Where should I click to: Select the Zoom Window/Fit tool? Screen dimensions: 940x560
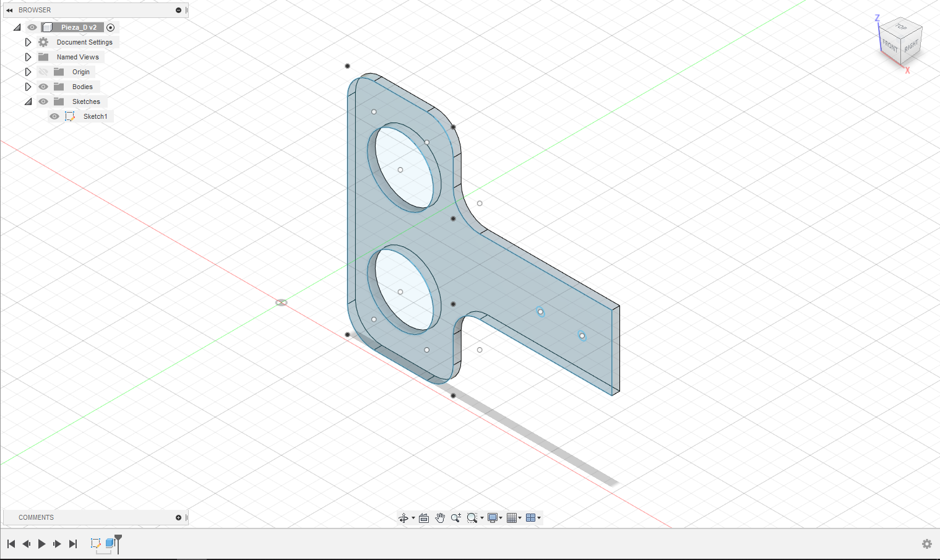[472, 518]
